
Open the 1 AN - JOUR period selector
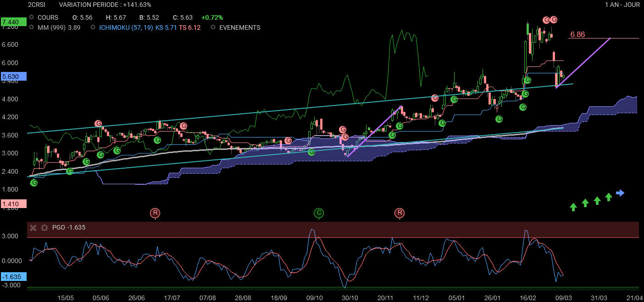coord(622,5)
